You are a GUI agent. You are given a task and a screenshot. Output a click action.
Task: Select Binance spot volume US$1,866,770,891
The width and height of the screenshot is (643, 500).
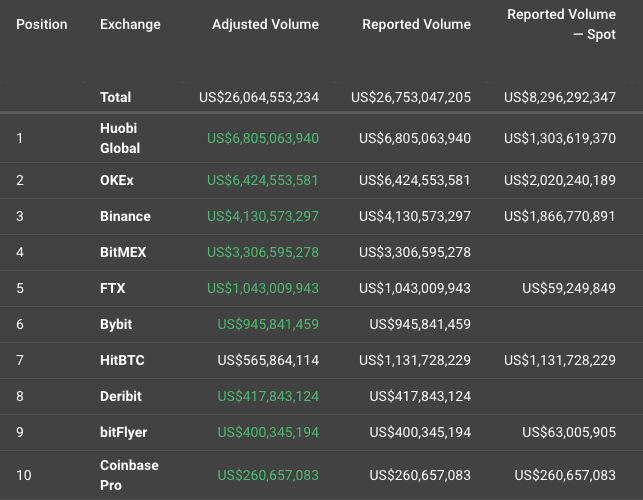560,217
